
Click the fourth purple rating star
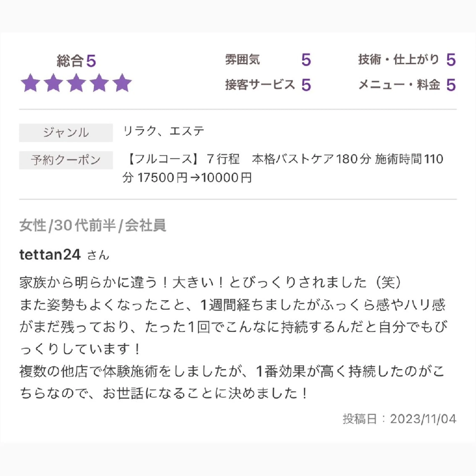click(x=99, y=83)
